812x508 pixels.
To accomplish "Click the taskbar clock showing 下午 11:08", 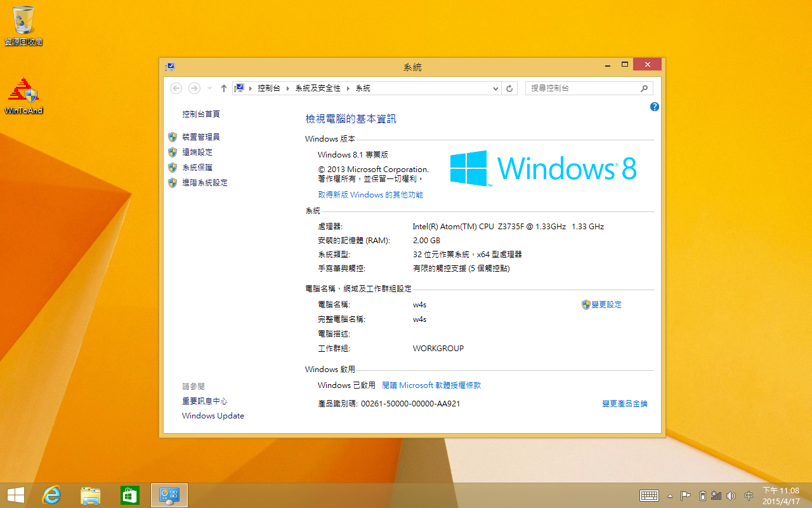I will 780,495.
